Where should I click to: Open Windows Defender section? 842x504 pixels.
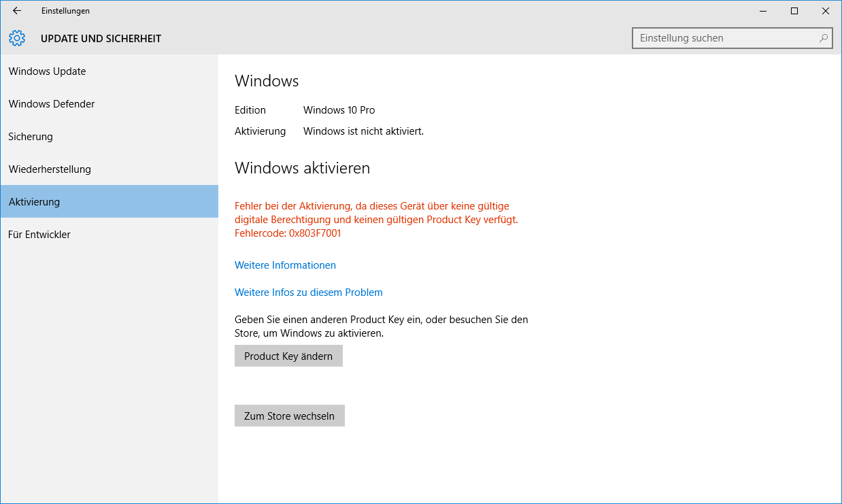[109, 104]
